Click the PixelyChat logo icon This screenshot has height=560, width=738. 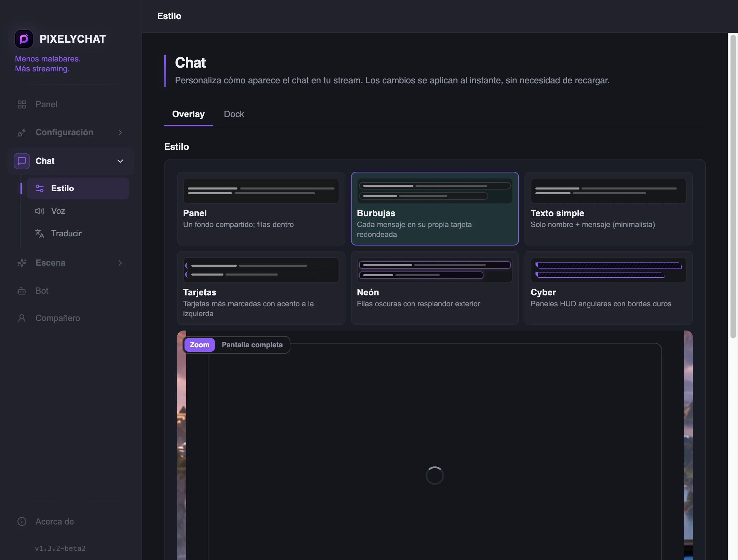[24, 39]
